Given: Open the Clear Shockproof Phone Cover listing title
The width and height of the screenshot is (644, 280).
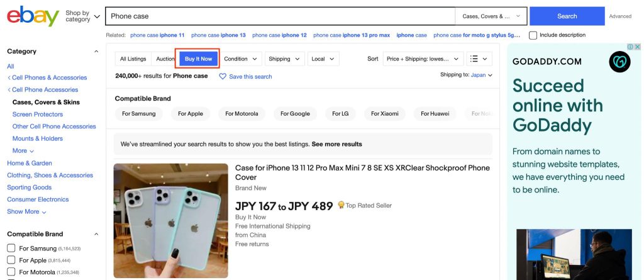Looking at the screenshot, I should pyautogui.click(x=362, y=172).
